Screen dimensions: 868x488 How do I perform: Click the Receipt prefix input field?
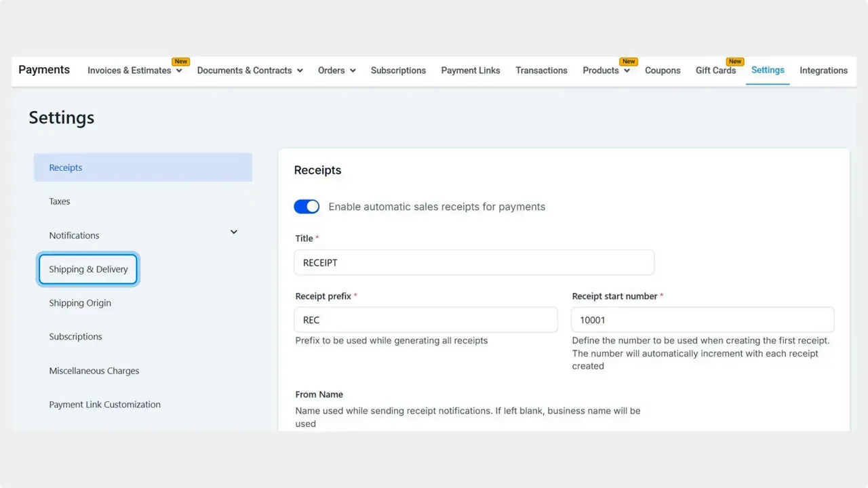click(426, 320)
